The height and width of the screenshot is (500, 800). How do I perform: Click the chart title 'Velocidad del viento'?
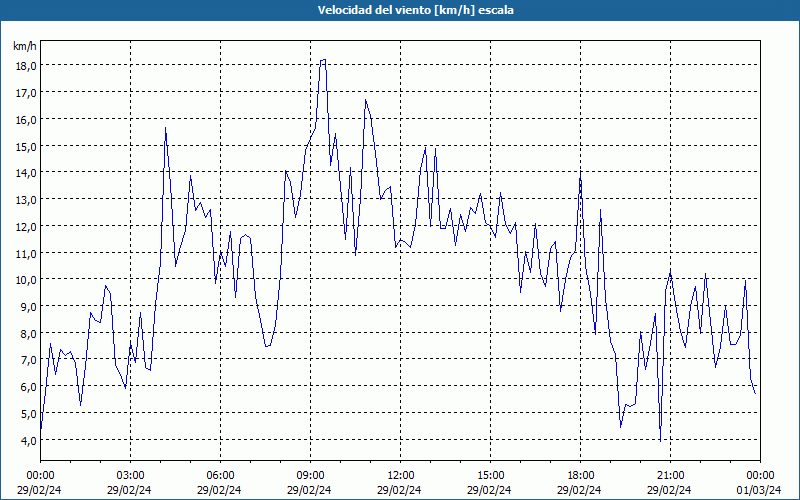click(416, 10)
